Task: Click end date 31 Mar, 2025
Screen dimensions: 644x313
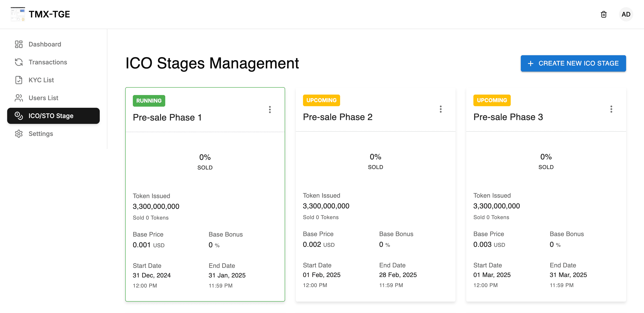Action: tap(568, 275)
